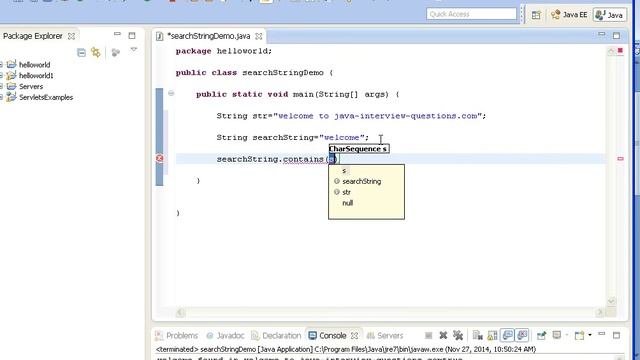Remove the launch from Console

click(443, 336)
